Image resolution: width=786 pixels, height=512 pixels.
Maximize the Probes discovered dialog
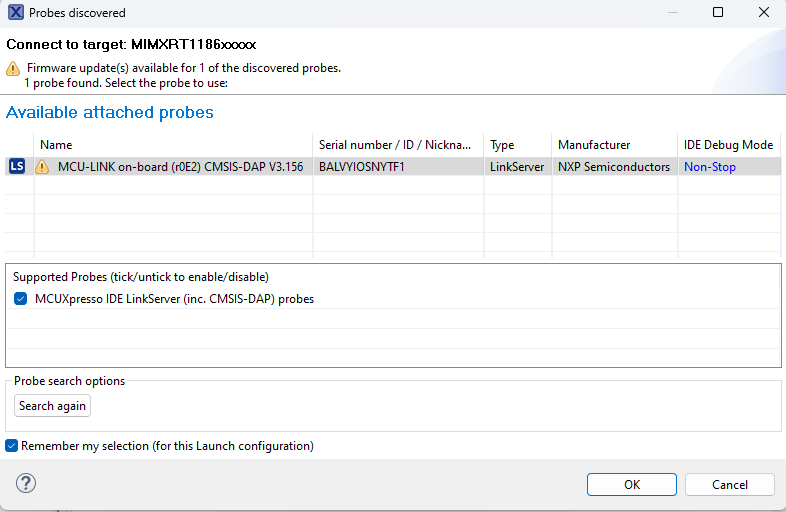[x=717, y=13]
